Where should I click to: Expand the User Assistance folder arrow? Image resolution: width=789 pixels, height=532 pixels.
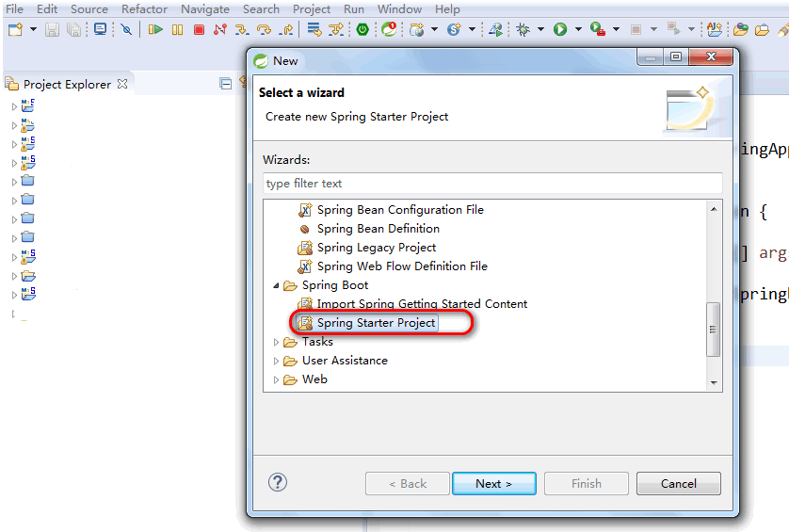[x=276, y=361]
